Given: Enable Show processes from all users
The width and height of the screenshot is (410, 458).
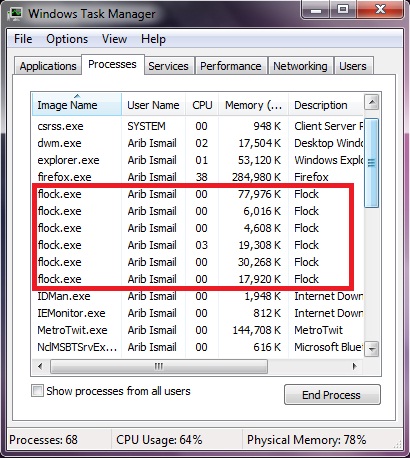Looking at the screenshot, I should (x=37, y=391).
